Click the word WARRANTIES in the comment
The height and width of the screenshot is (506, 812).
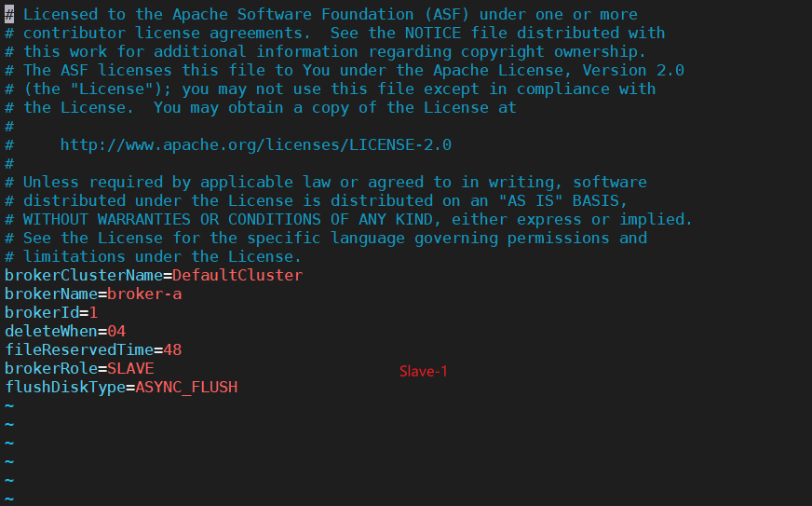tap(144, 219)
